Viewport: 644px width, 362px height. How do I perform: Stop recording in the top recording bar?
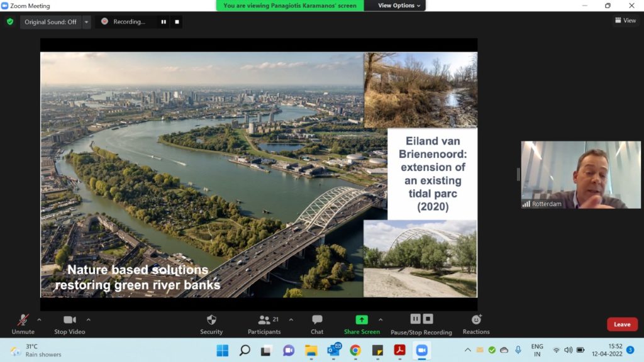177,22
